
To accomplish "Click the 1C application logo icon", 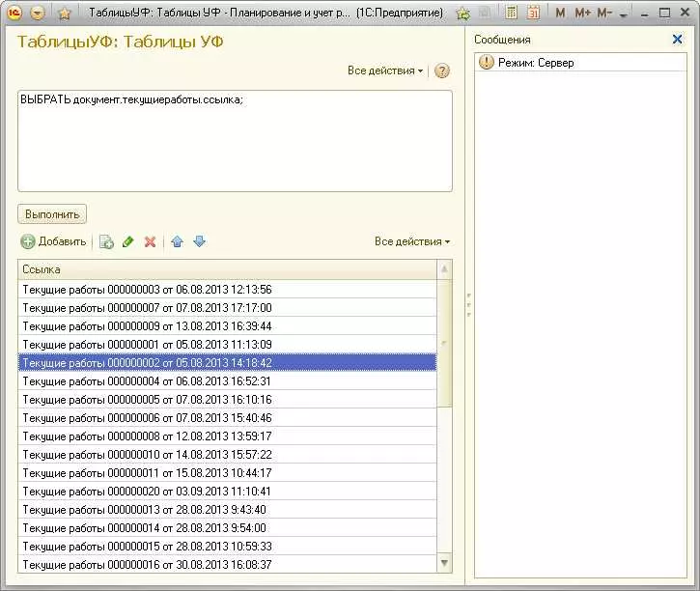I will tap(14, 13).
